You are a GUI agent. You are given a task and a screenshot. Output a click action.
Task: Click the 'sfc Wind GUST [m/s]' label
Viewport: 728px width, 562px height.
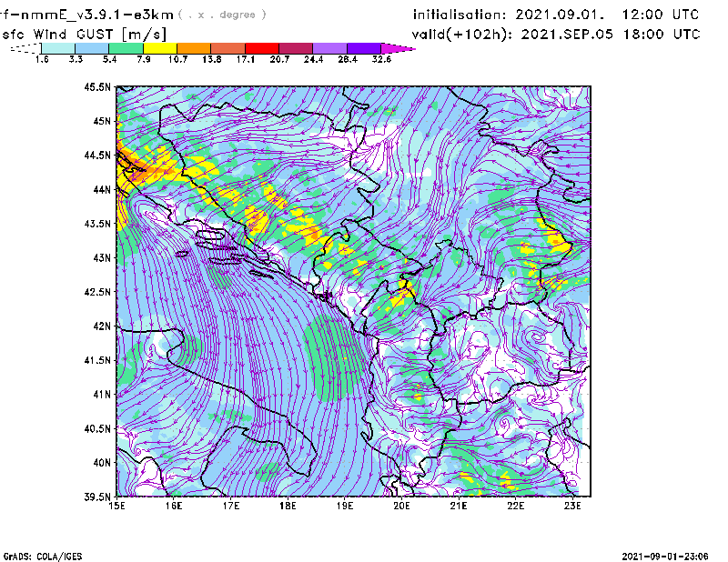click(x=84, y=35)
